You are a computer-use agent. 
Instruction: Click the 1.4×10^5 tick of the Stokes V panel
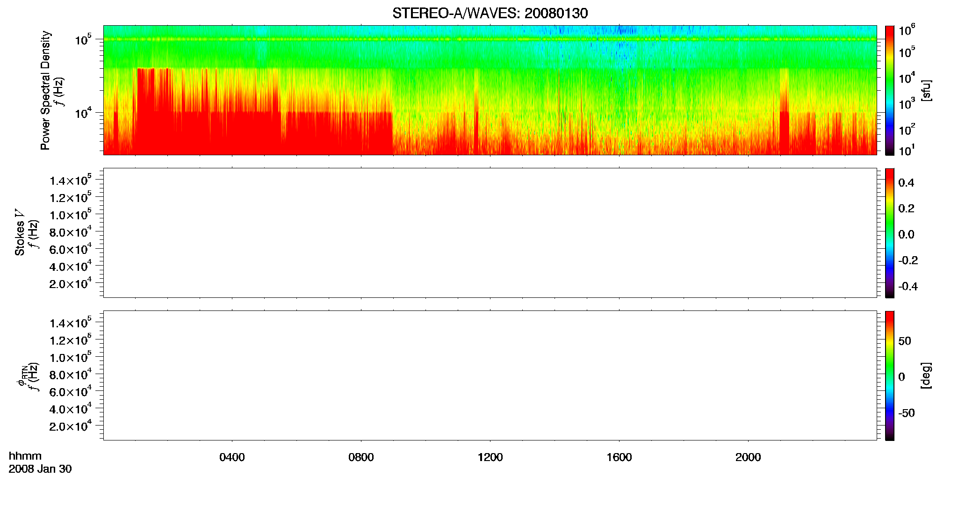pyautogui.click(x=71, y=180)
